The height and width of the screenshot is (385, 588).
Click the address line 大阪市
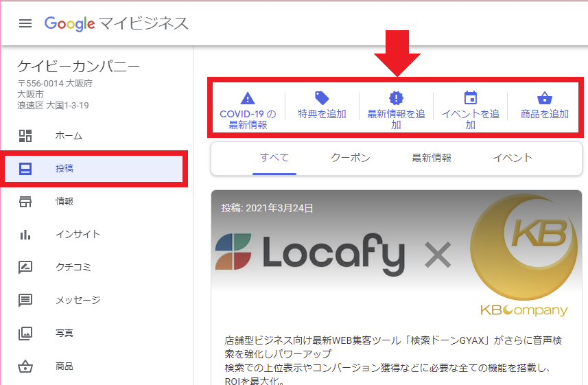pos(30,94)
